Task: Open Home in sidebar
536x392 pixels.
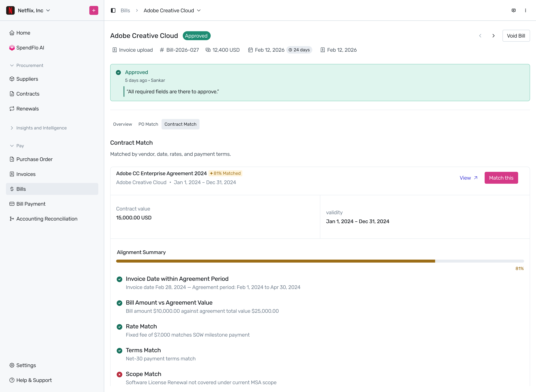Action: [x=52, y=33]
